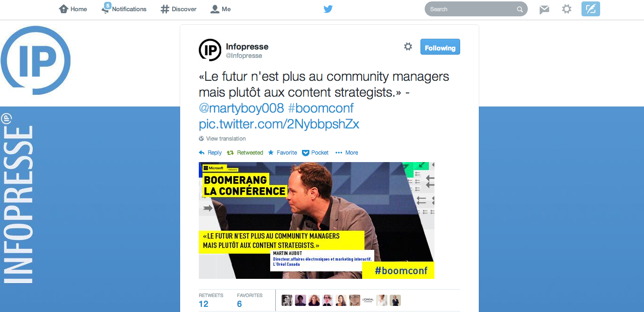
Task: Click Infopresse profile avatar in tweet
Action: (x=210, y=50)
